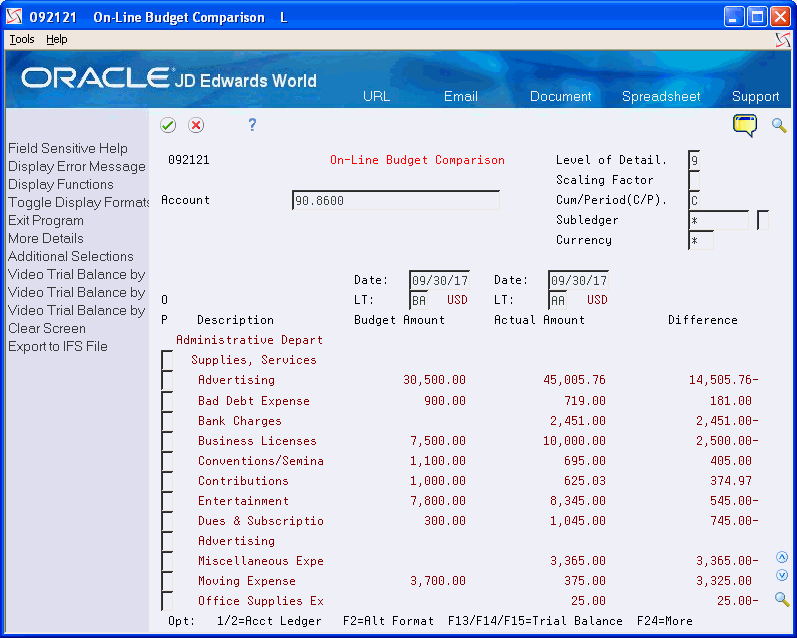The width and height of the screenshot is (797, 638).
Task: Click option field for Business Licenses
Action: (167, 441)
